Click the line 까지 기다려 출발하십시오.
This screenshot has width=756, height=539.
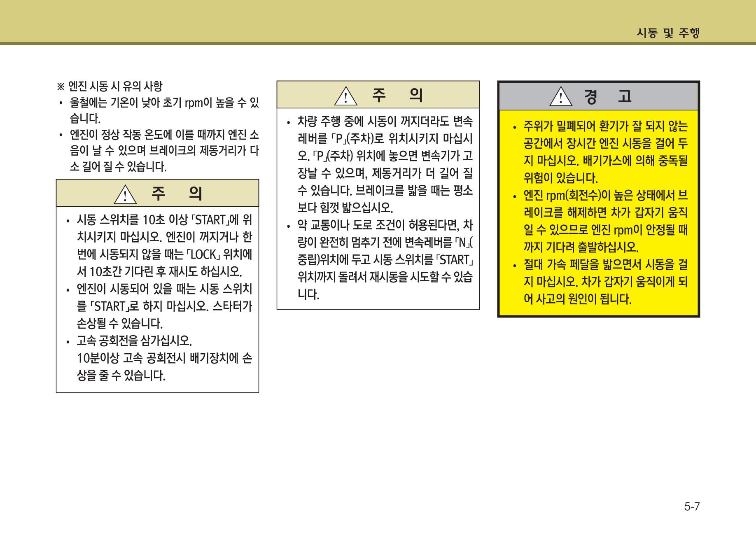coord(581,247)
